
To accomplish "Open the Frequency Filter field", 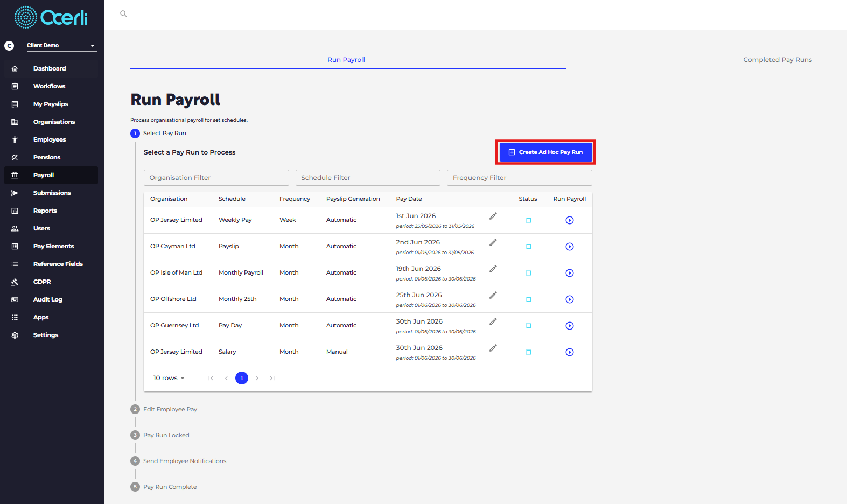I will (520, 178).
